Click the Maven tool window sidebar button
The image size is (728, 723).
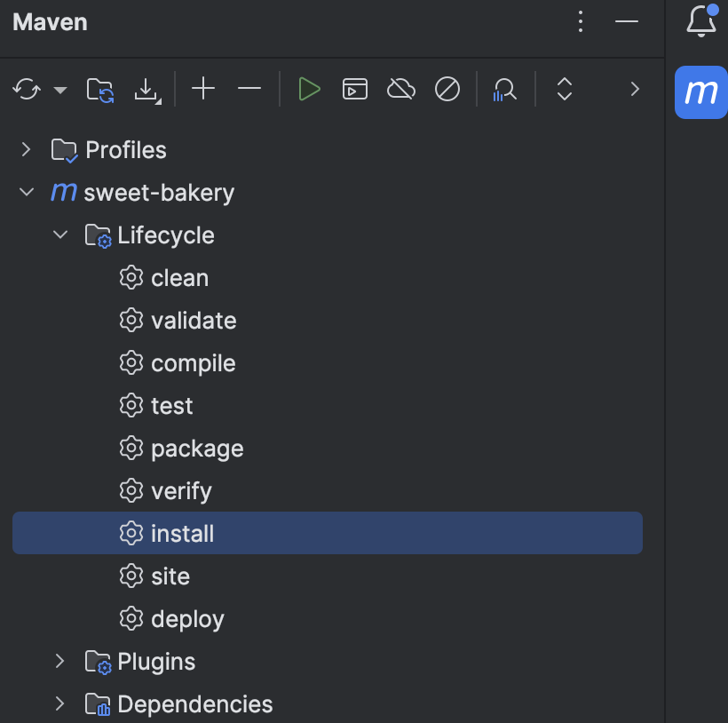701,92
